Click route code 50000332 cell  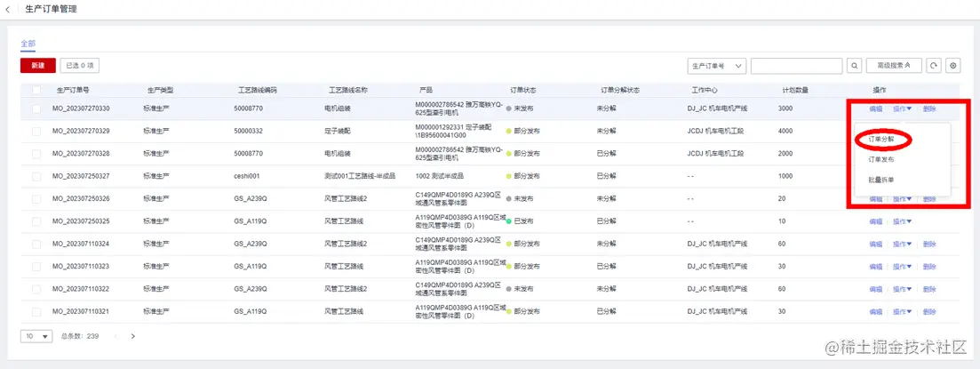coord(248,132)
